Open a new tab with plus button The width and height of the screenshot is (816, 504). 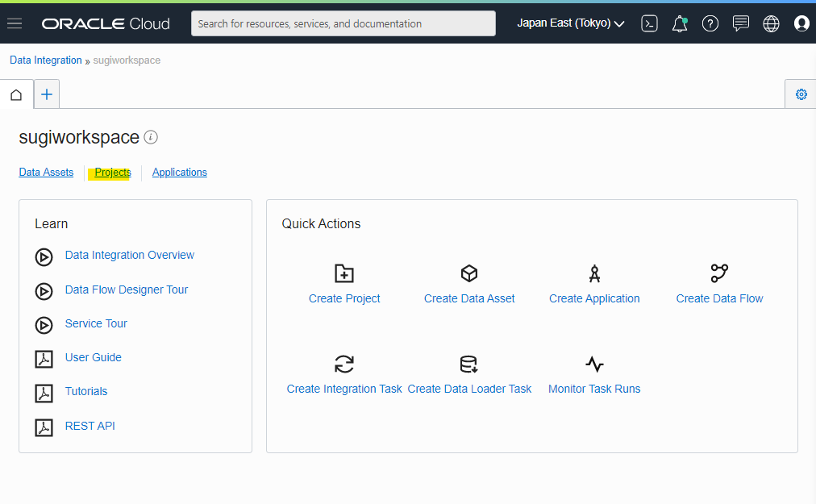pyautogui.click(x=47, y=94)
